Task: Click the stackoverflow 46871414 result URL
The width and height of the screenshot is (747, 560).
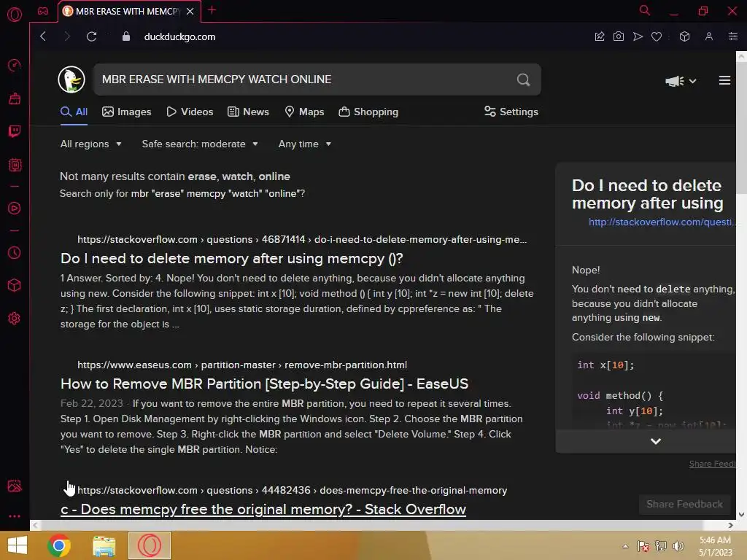Action: (x=302, y=239)
